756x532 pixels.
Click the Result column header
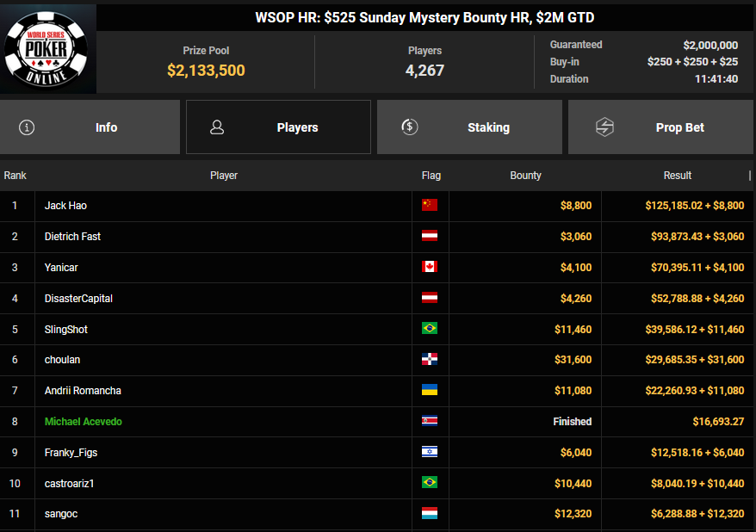coord(677,176)
